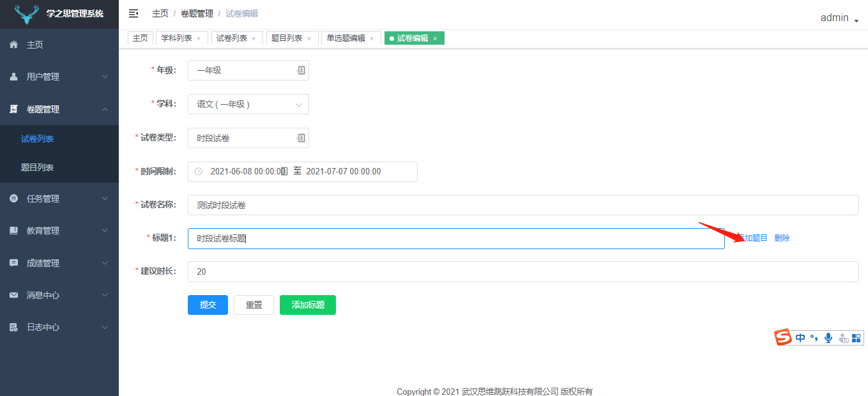This screenshot has width=868, height=396.
Task: Select the home icon next to 主页
Action: point(13,45)
